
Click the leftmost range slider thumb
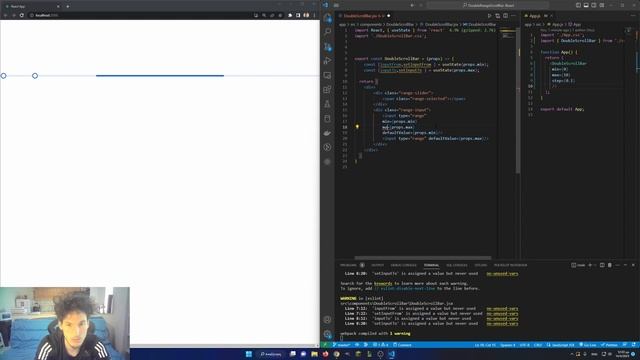point(3,76)
